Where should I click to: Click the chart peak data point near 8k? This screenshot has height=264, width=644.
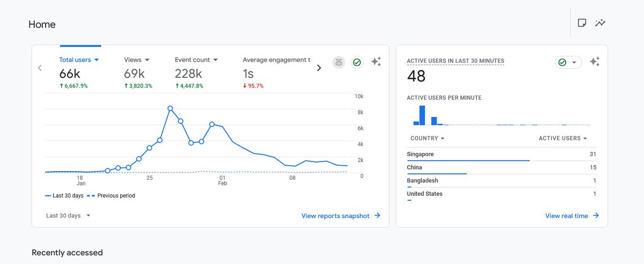(170, 108)
